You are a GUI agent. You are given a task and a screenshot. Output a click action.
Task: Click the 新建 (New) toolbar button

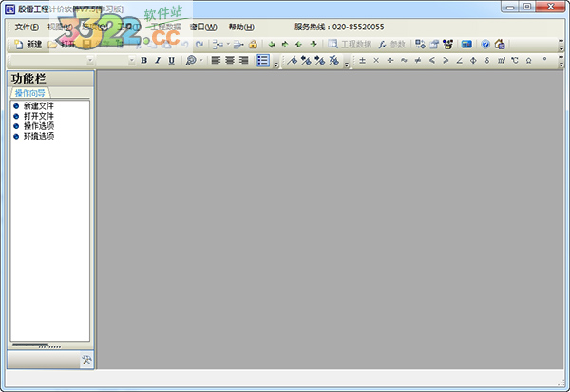pos(28,45)
